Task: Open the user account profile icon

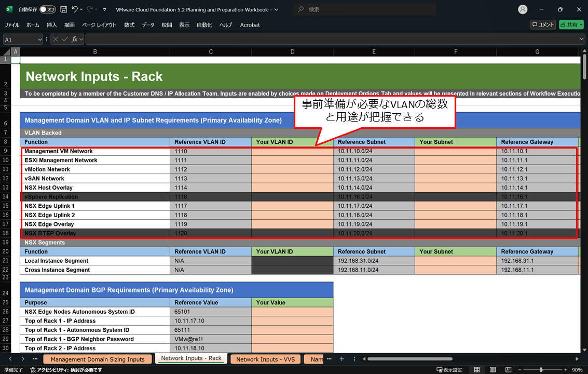Action: click(x=523, y=9)
